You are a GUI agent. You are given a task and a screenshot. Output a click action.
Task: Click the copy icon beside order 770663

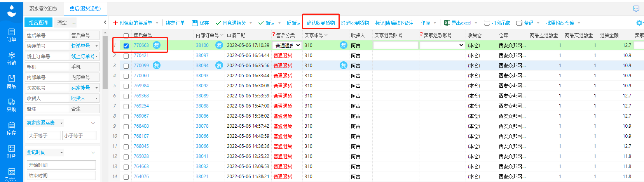coord(157,45)
